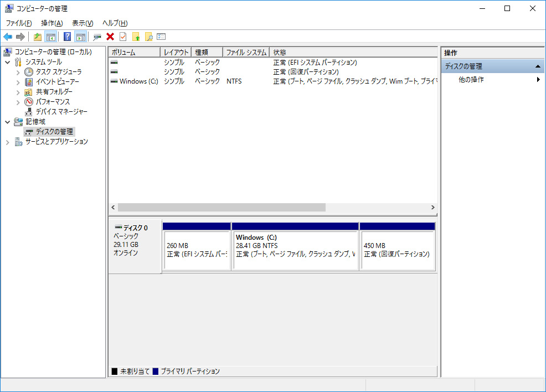Open the 操作 menu

(x=51, y=23)
